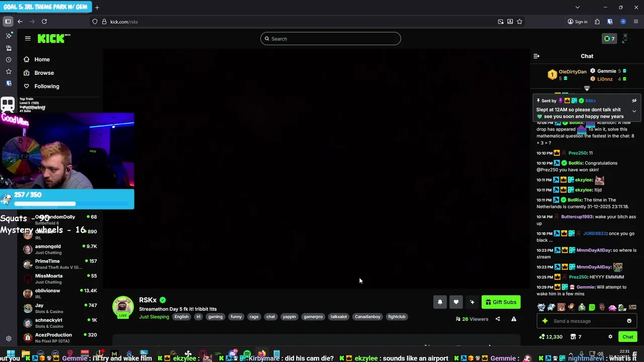The width and height of the screenshot is (644, 362).
Task: Click the green Chat send button
Action: pyautogui.click(x=627, y=337)
